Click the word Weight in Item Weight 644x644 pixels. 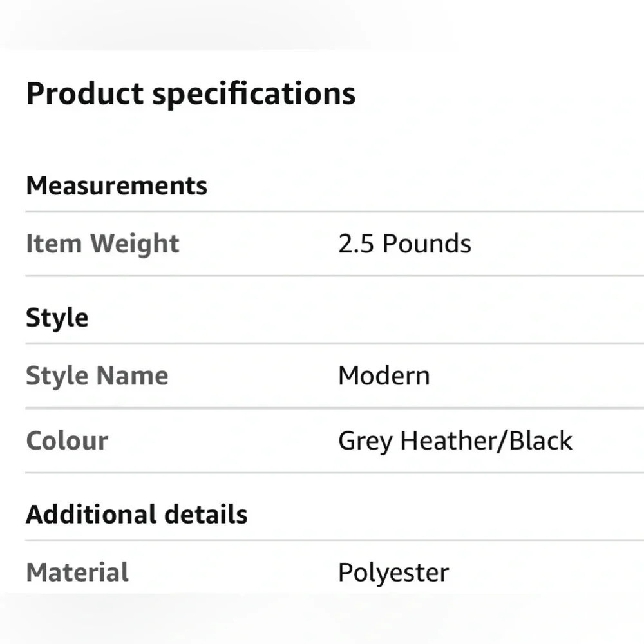pyautogui.click(x=135, y=245)
